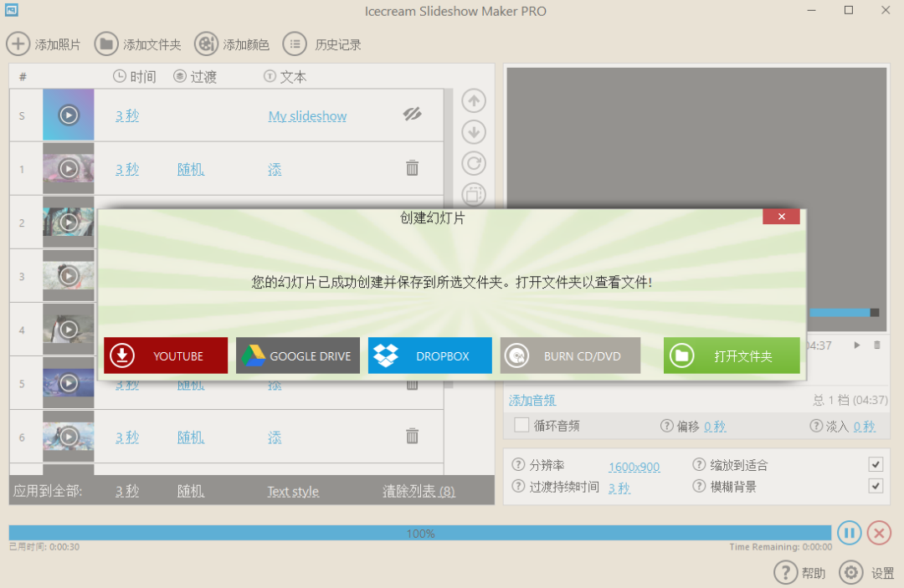Image resolution: width=904 pixels, height=588 pixels.
Task: Click the Time column header
Action: coord(135,77)
